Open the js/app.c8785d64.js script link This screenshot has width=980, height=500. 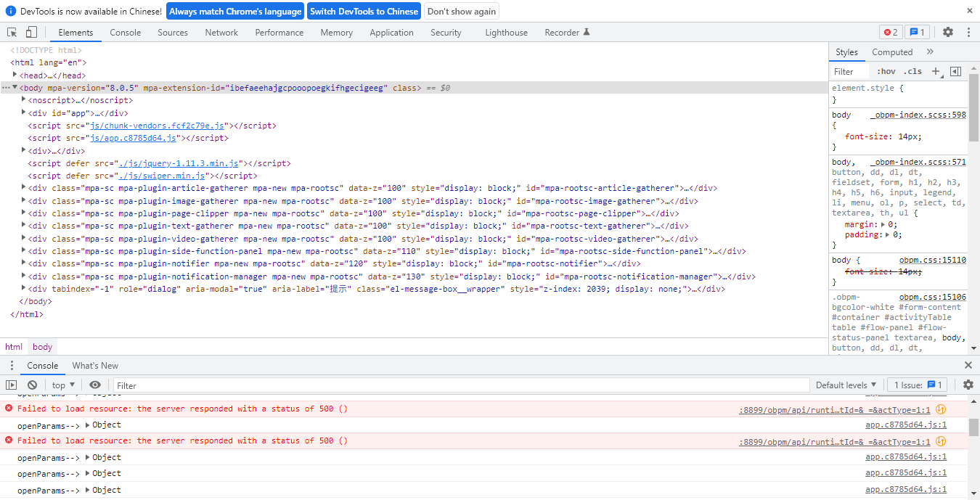point(133,138)
